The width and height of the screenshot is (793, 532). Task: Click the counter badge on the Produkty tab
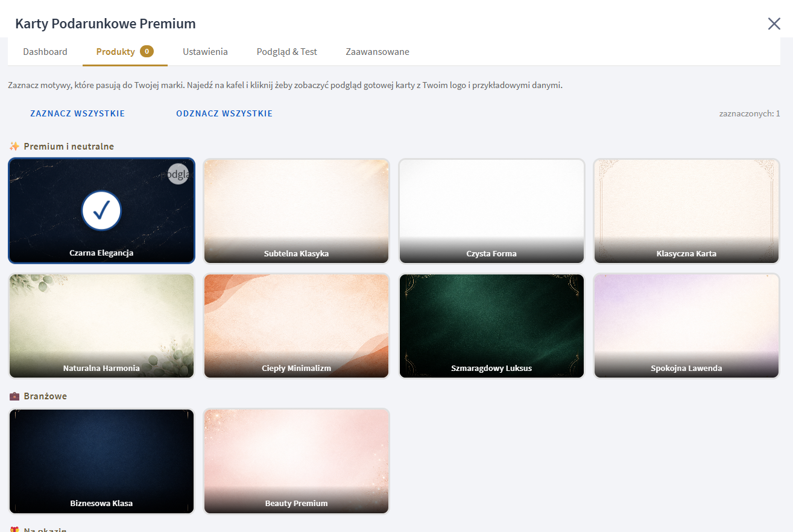148,52
